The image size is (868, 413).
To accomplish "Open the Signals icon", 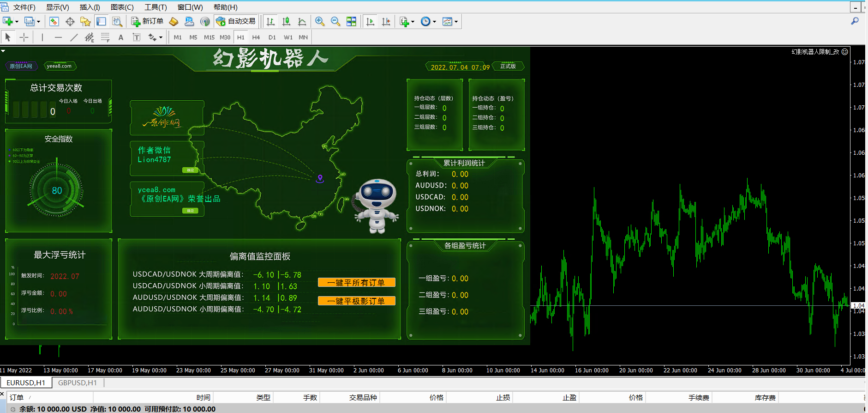I will (x=205, y=21).
